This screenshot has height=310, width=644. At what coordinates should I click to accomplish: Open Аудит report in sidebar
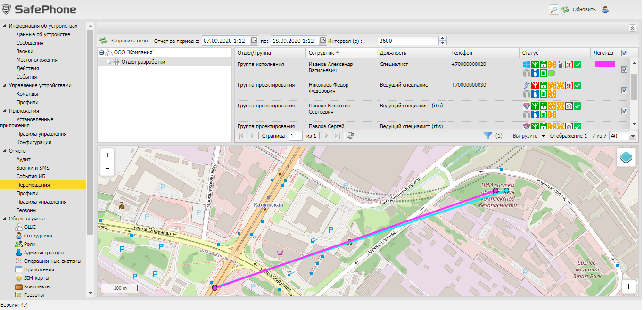(x=23, y=159)
